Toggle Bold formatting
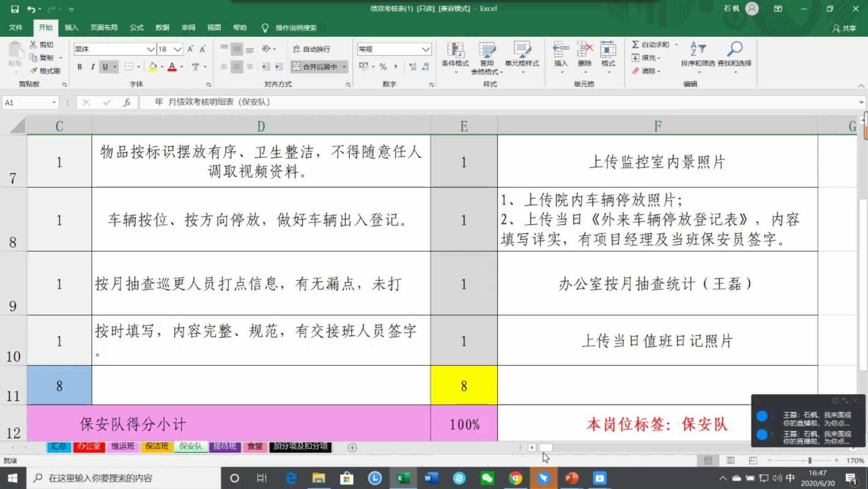This screenshot has width=868, height=489. pos(80,67)
